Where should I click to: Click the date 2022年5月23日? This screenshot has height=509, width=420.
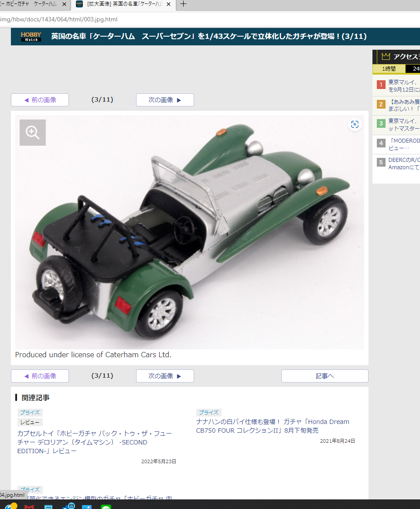tap(159, 461)
